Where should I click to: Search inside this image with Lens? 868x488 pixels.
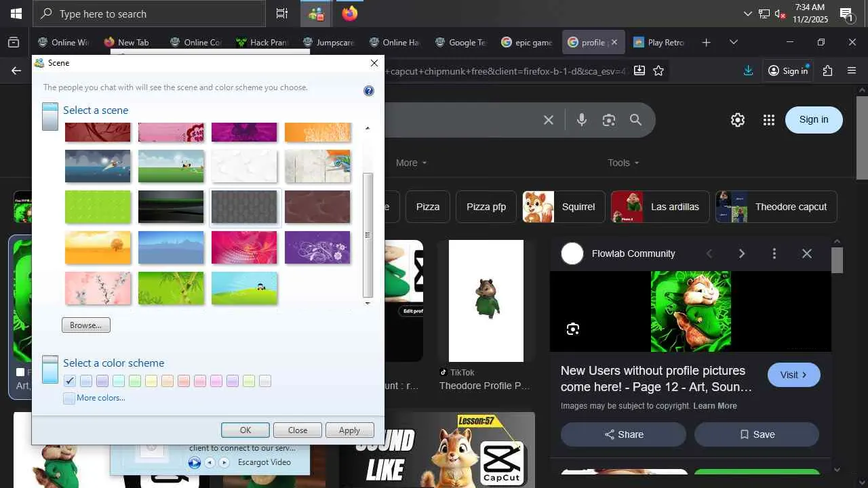[x=573, y=329]
